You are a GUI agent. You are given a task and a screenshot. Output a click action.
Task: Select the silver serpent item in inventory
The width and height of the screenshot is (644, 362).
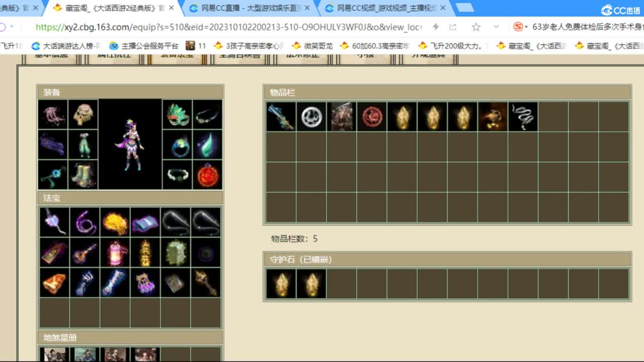(522, 117)
